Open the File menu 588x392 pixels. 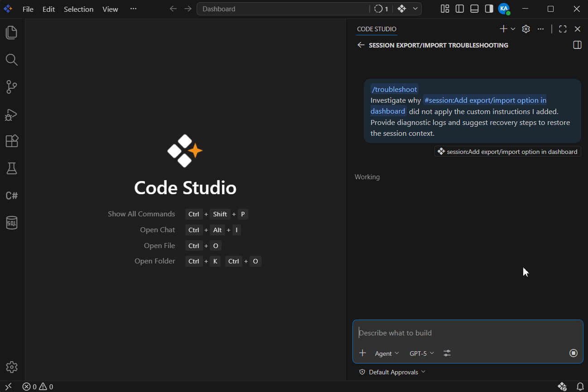28,9
